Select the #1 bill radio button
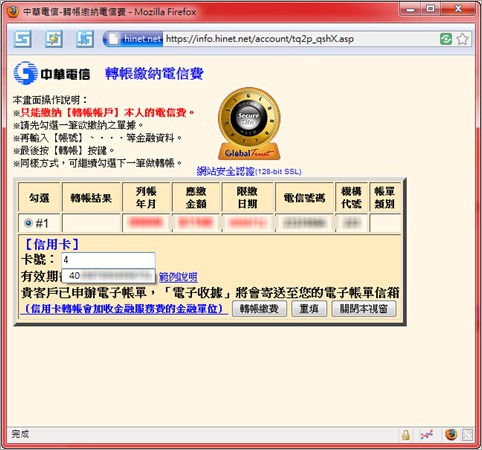The image size is (482, 450). (28, 223)
